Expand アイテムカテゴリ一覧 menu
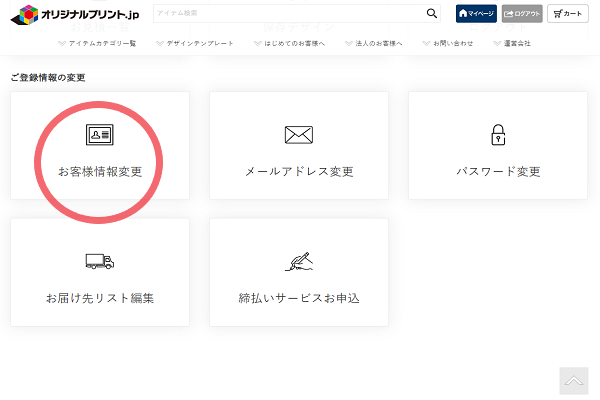Image resolution: width=600 pixels, height=400 pixels. (x=97, y=44)
